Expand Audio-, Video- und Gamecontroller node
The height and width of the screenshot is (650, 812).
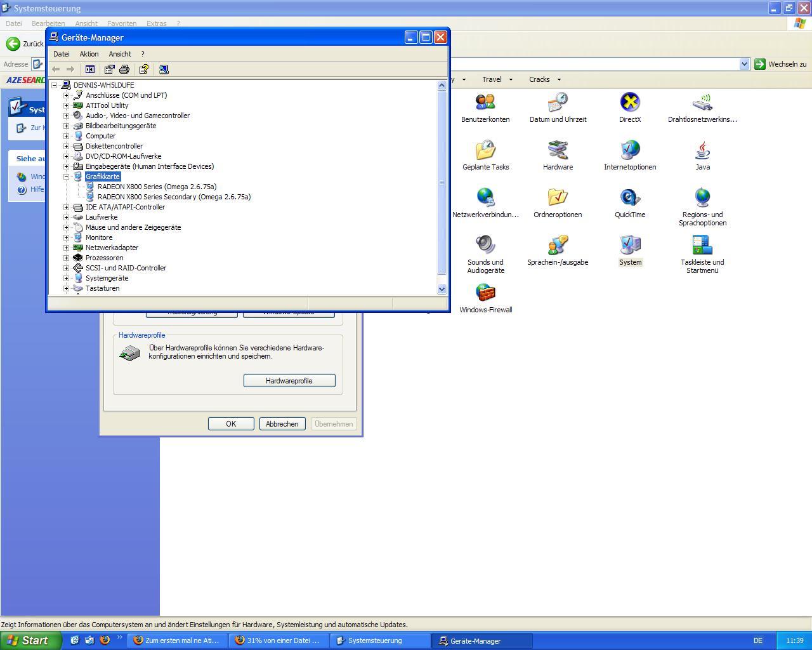click(x=66, y=116)
